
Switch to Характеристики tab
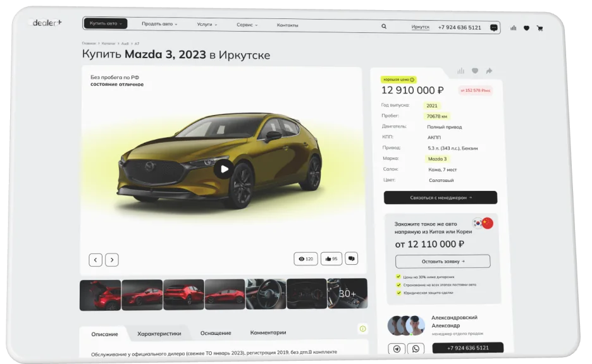(x=159, y=334)
